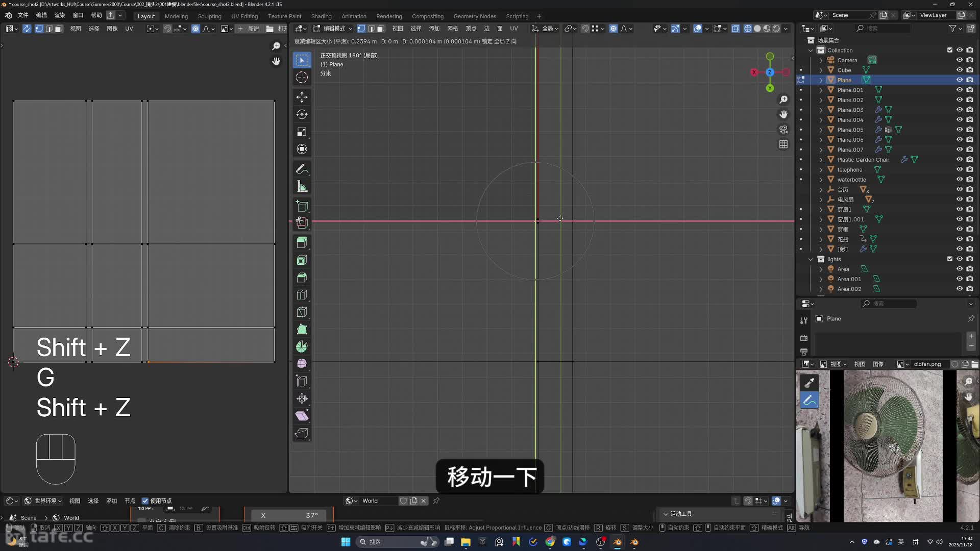Toggle the quad view grid icon
980x551 pixels.
(x=783, y=144)
